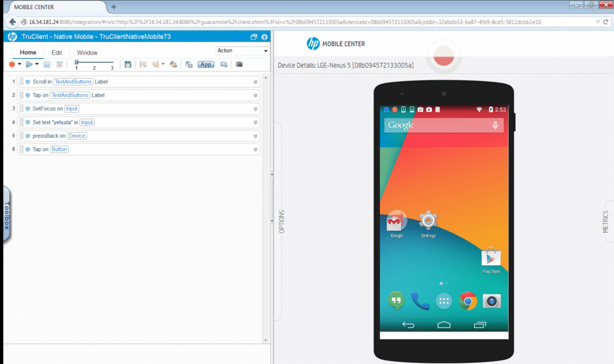Image resolution: width=614 pixels, height=364 pixels.
Task: Tap the Android Home navigation button
Action: tap(444, 325)
